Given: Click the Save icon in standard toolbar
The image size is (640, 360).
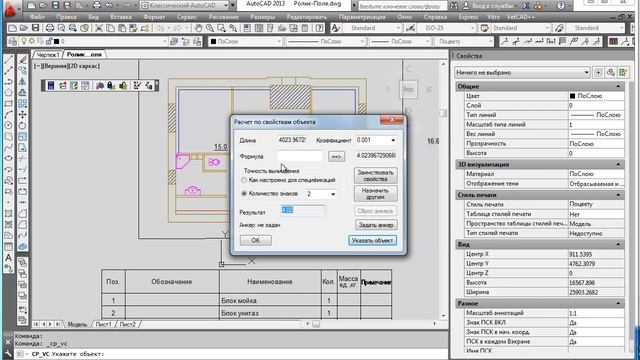Looking at the screenshot, I should (36, 28).
